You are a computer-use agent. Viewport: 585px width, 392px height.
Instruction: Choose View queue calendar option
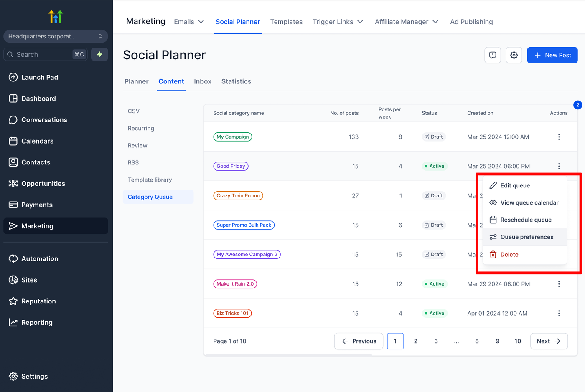coord(529,203)
